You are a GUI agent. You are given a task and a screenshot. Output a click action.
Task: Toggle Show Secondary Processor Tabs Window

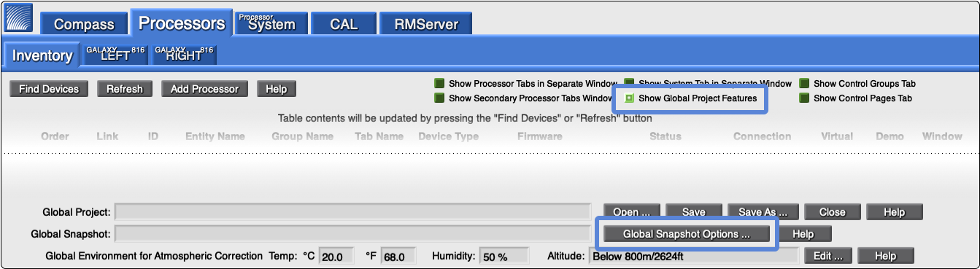coord(439,98)
